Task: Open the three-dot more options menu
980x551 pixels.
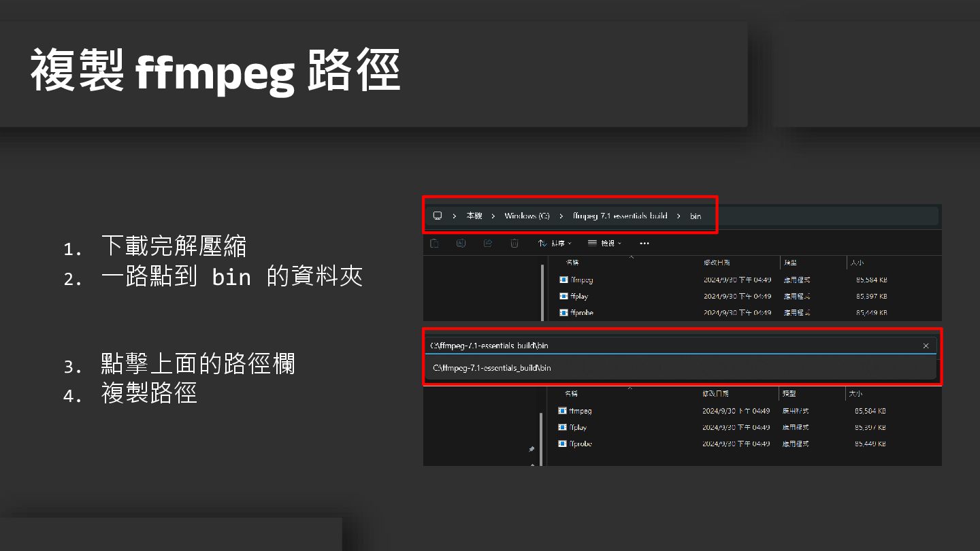Action: pyautogui.click(x=644, y=243)
